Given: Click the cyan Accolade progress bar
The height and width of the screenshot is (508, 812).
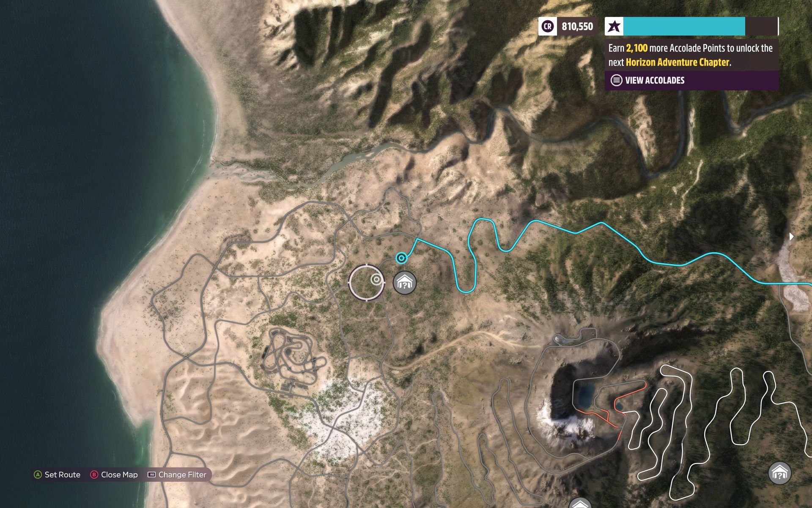Looking at the screenshot, I should click(684, 26).
